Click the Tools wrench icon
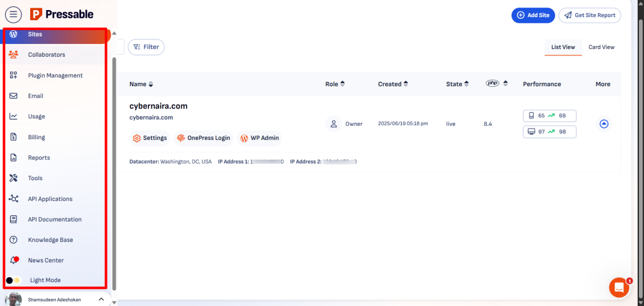The image size is (644, 306). click(x=13, y=178)
